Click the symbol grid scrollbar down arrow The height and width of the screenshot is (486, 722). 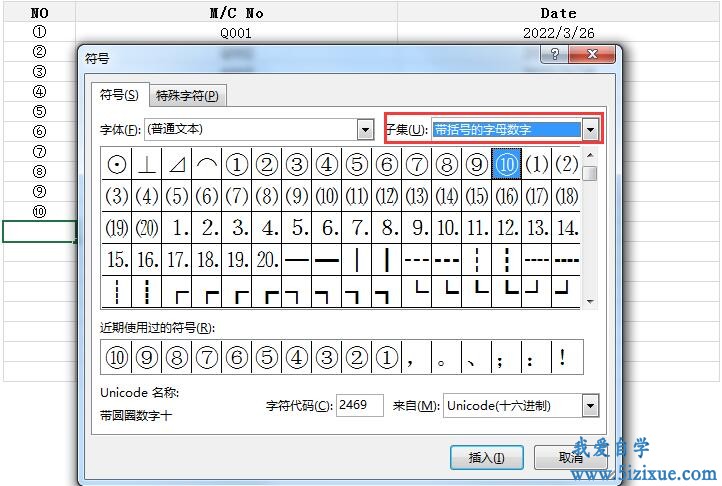point(590,302)
